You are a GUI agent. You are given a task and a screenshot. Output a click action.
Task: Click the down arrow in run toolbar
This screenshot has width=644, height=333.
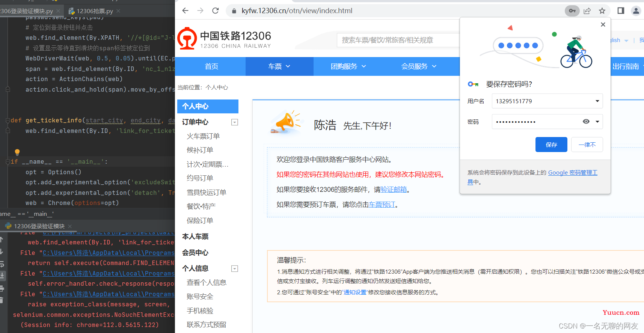2,252
